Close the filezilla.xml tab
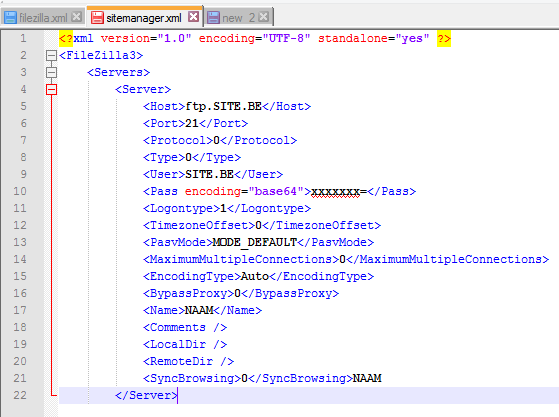 (x=76, y=17)
